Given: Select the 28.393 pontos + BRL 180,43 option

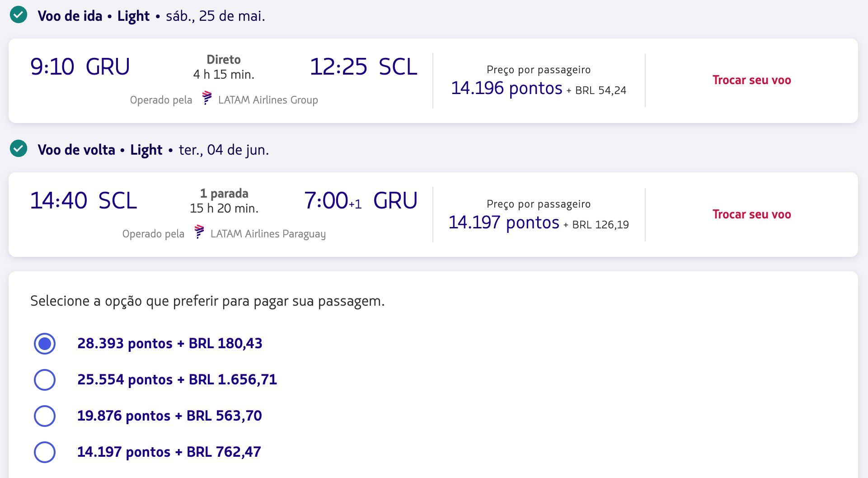Looking at the screenshot, I should 45,344.
